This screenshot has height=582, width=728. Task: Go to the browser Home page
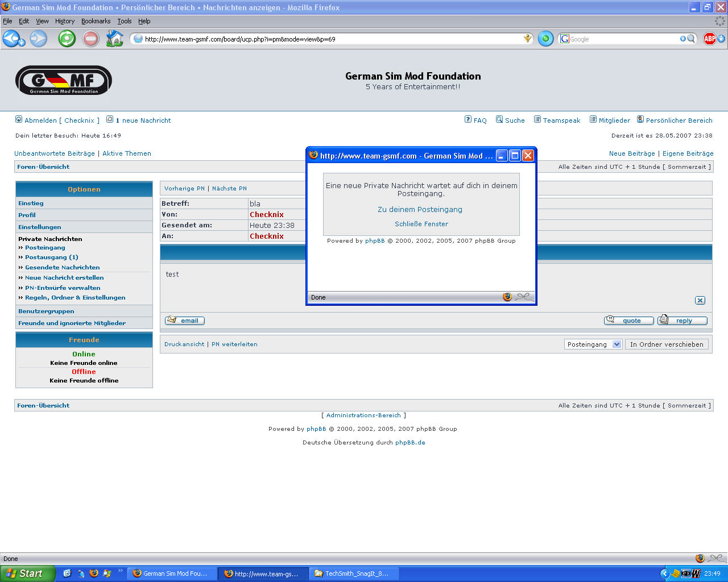pyautogui.click(x=114, y=39)
